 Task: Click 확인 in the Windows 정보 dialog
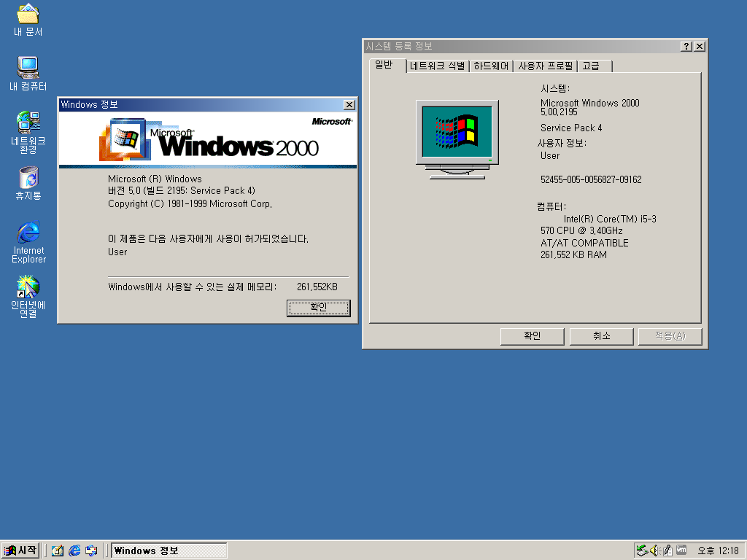point(318,308)
